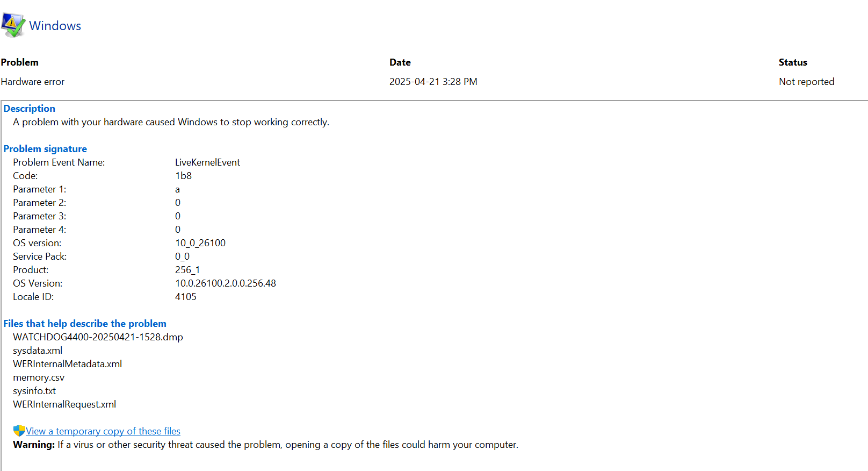This screenshot has width=868, height=471.
Task: Select the WATCHDOG4400-20250421-1528.dmp file name
Action: click(98, 337)
